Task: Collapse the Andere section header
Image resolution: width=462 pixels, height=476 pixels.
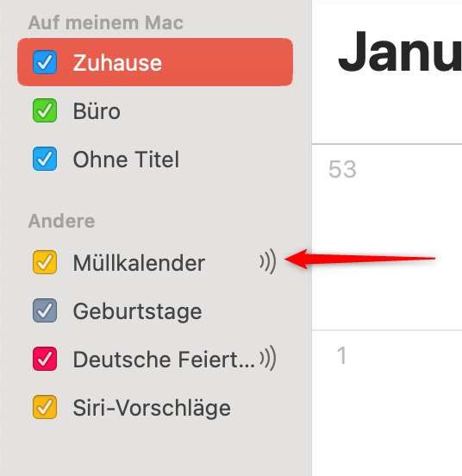Action: (61, 221)
